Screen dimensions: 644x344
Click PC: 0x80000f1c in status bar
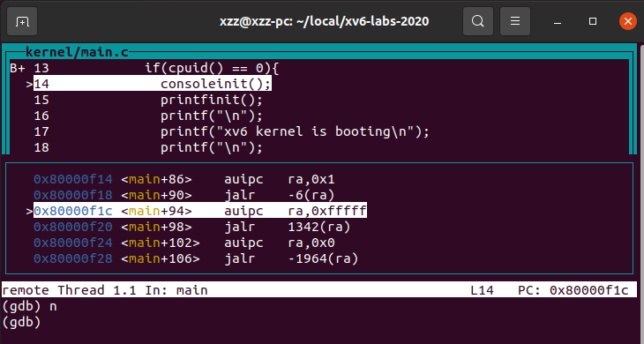pos(573,290)
